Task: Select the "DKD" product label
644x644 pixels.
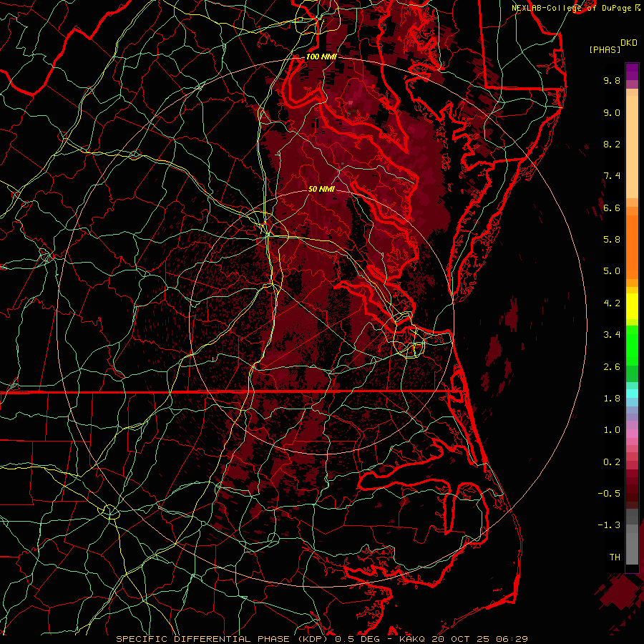Action: click(x=628, y=43)
